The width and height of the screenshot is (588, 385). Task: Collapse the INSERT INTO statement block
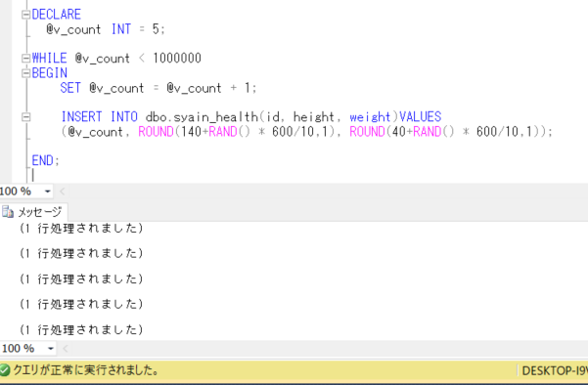(25, 117)
